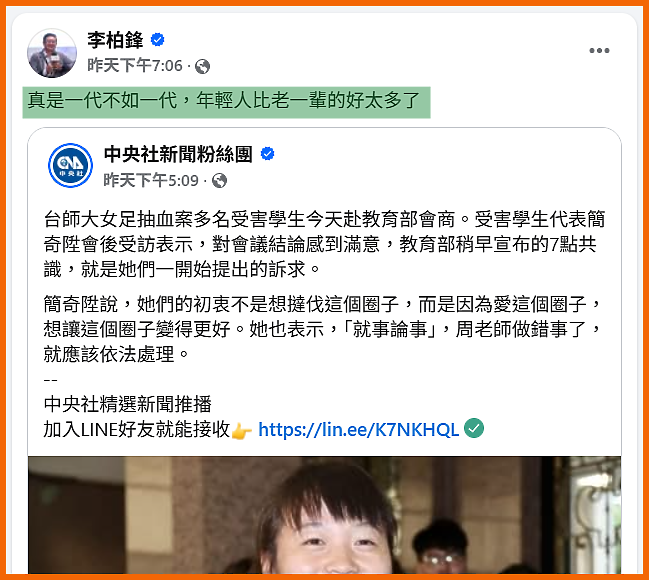Open the https://lin.ee/K7NKHQL link
Screen dimensions: 649x580
tap(358, 430)
